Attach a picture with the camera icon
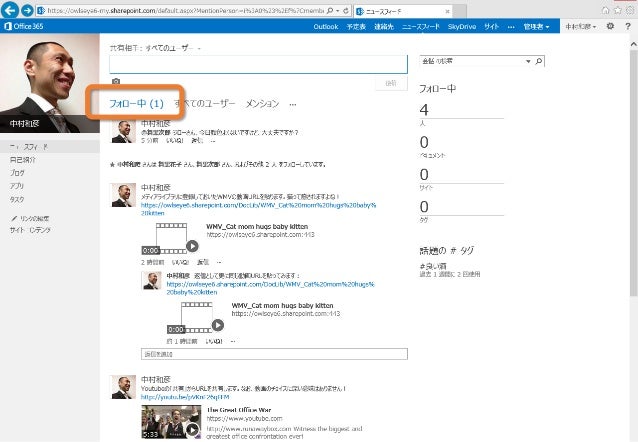Viewport: 638px width, 442px height. (x=116, y=81)
